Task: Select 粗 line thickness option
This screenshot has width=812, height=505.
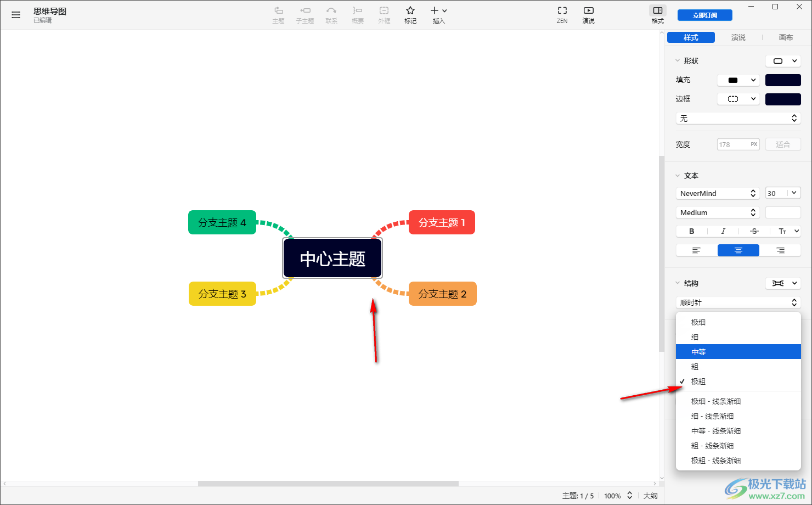Action: (738, 367)
